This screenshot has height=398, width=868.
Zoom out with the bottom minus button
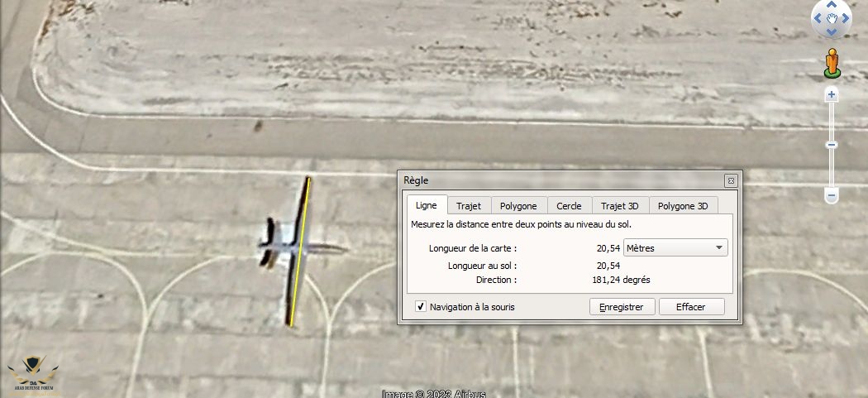tap(832, 195)
